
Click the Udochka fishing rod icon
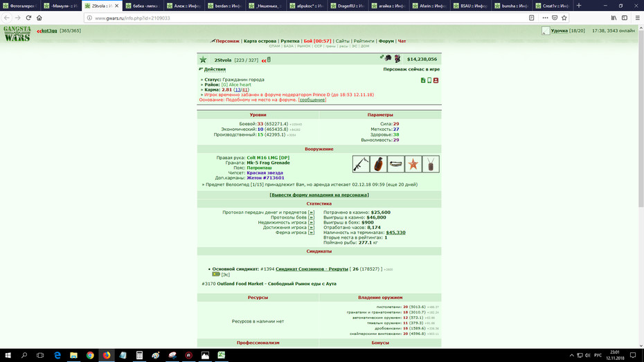click(x=546, y=30)
